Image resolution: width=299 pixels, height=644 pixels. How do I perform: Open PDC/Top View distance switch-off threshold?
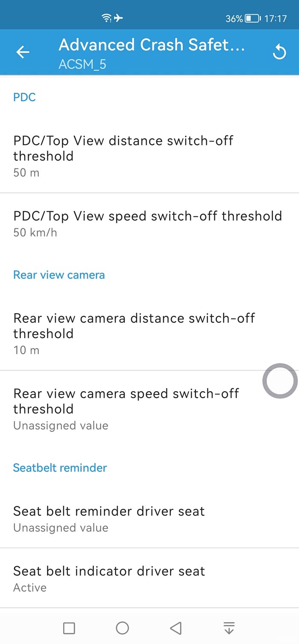point(149,156)
